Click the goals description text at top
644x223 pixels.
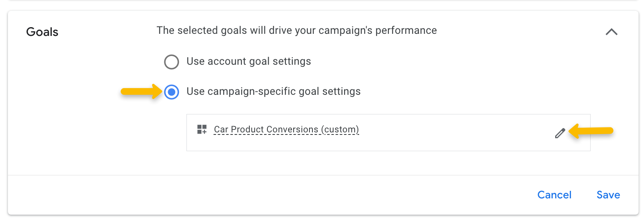(x=297, y=30)
